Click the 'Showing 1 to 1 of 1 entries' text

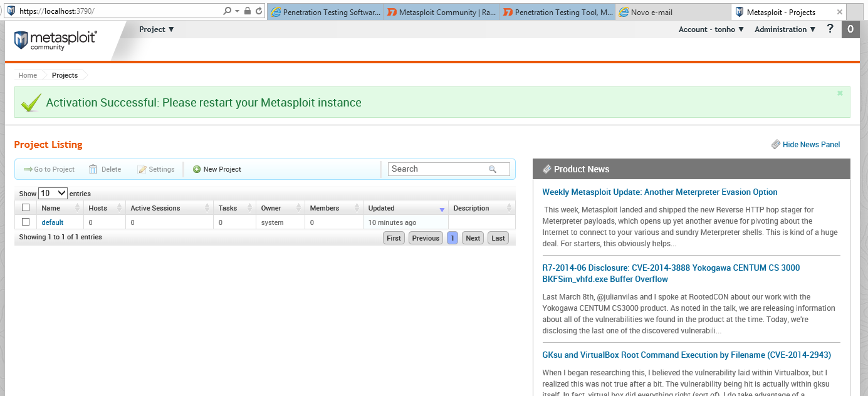tap(61, 237)
